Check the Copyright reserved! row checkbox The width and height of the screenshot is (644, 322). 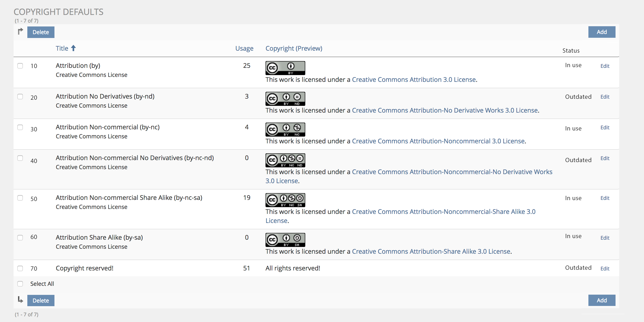(x=20, y=268)
